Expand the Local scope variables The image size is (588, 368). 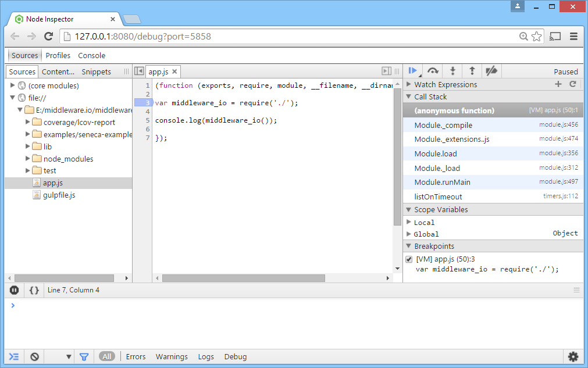[408, 222]
